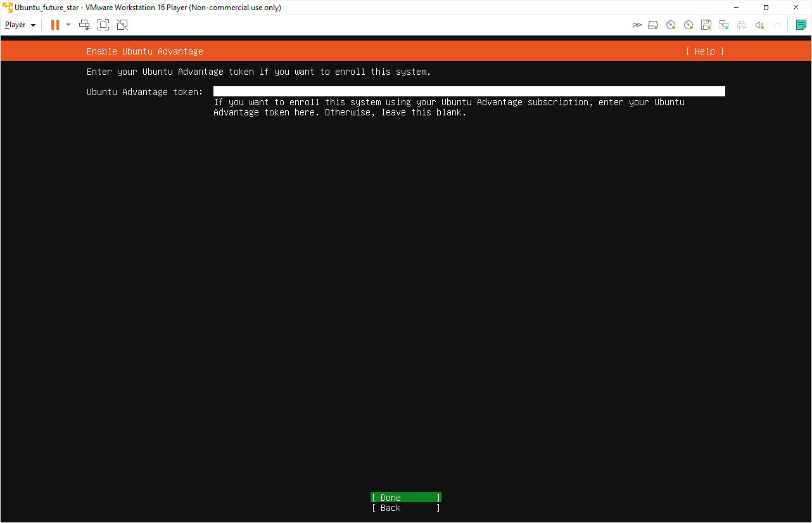The height and width of the screenshot is (523, 812).
Task: Click the printer device icon
Action: click(742, 25)
